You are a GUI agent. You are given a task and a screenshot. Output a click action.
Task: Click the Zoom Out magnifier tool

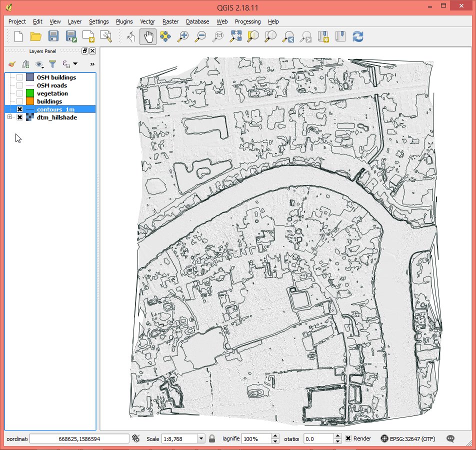click(x=201, y=36)
